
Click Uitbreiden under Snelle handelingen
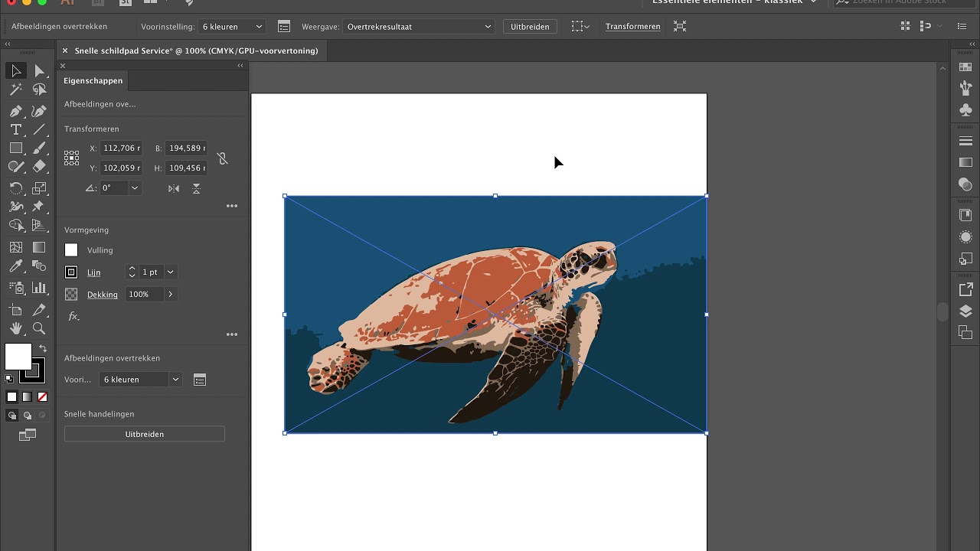click(x=145, y=434)
